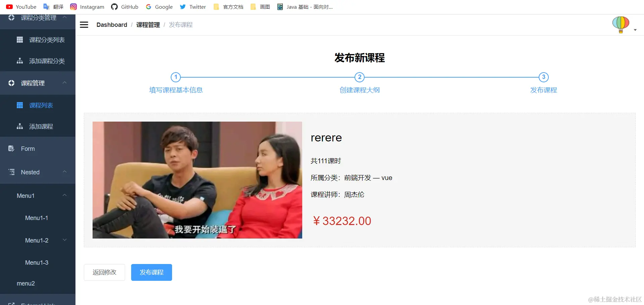Click the Instagram bookmark icon

pos(73,7)
